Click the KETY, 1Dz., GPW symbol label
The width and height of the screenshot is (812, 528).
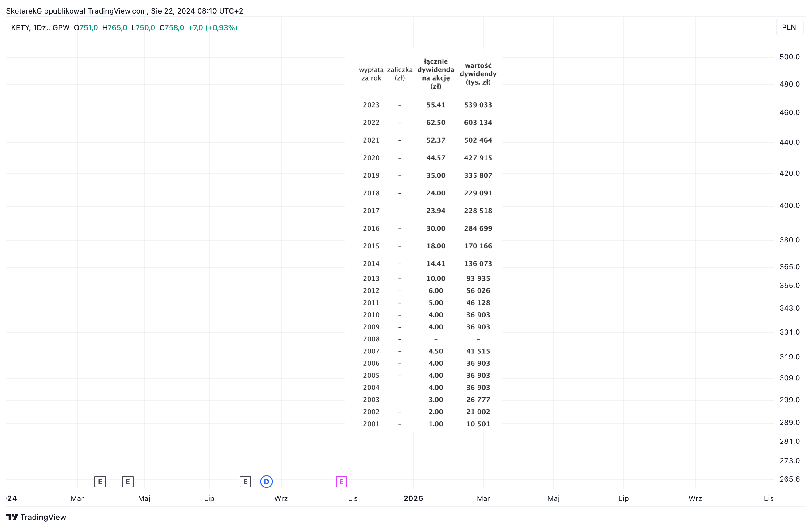point(40,28)
